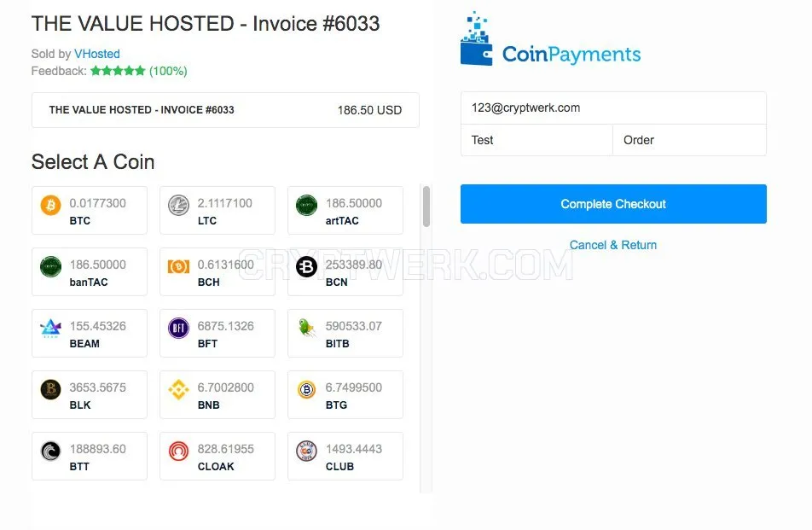Click the Complete Checkout button
Screen dimensions: 812x530
click(x=613, y=204)
